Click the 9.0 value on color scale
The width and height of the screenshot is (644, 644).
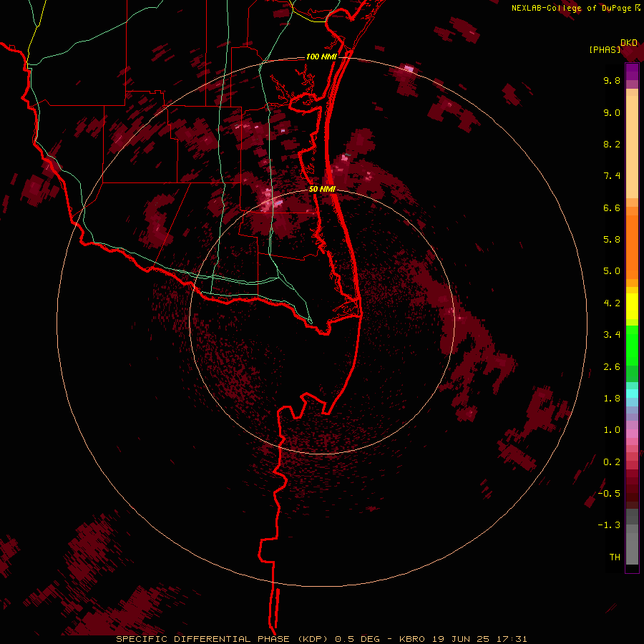click(612, 112)
